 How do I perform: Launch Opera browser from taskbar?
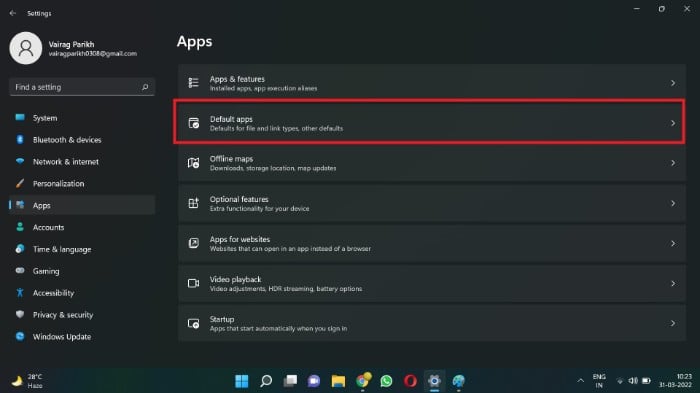410,381
